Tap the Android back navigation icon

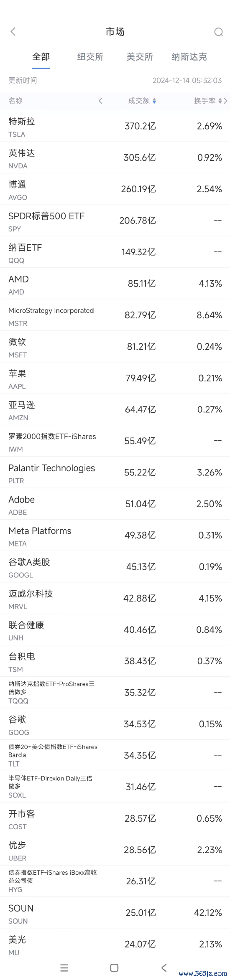164,967
